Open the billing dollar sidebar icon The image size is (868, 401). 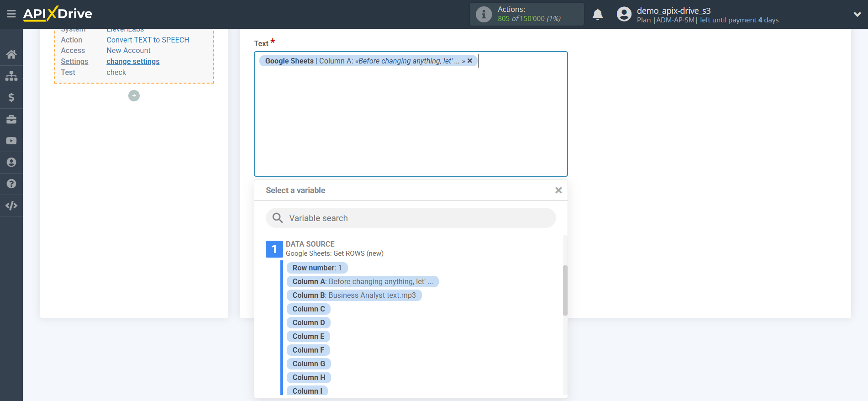[11, 97]
